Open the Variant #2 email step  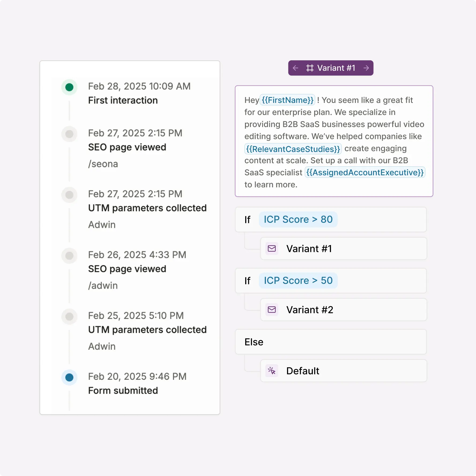point(344,310)
